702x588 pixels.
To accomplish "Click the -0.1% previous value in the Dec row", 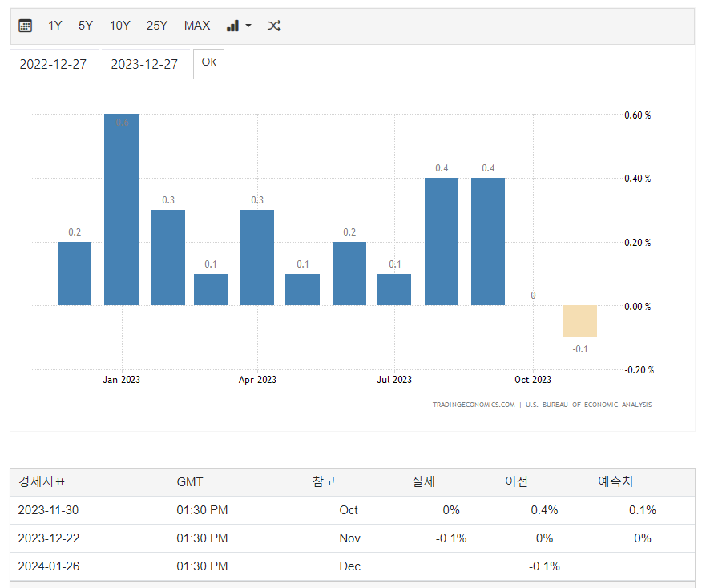I will (544, 566).
